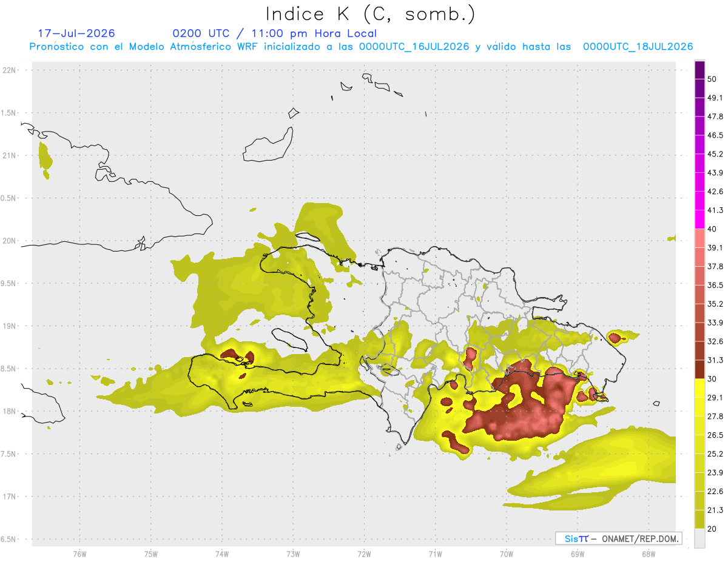Click the '72W' longitude label

[x=364, y=554]
